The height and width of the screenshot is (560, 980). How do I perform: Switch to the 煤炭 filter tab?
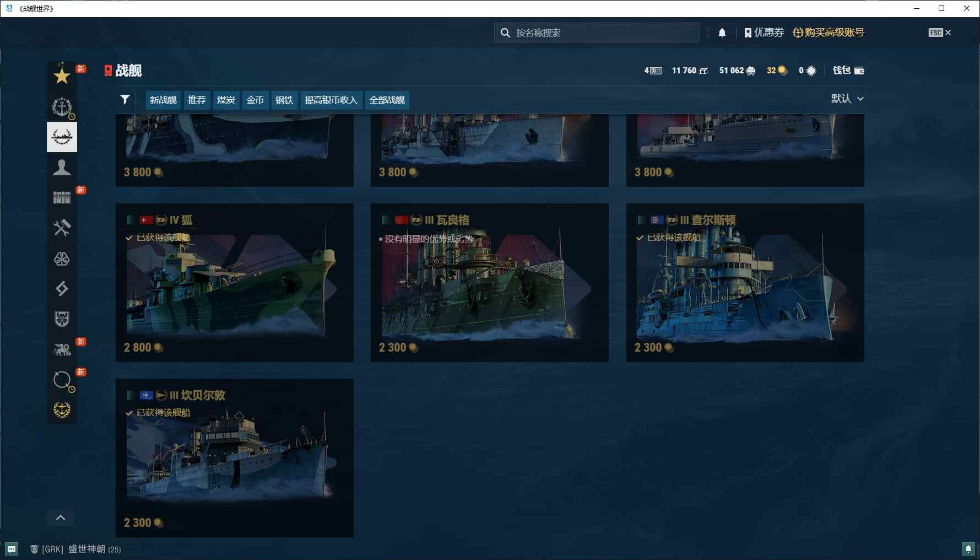point(226,100)
